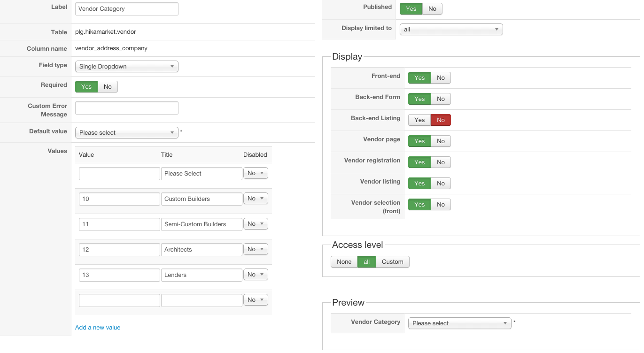Image resolution: width=644 pixels, height=353 pixels.
Task: Set Required to No
Action: tap(108, 86)
